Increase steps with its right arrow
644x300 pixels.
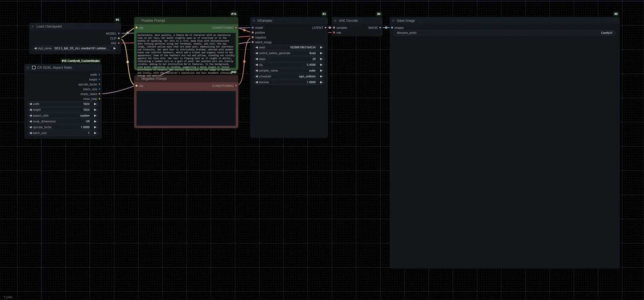(x=321, y=59)
